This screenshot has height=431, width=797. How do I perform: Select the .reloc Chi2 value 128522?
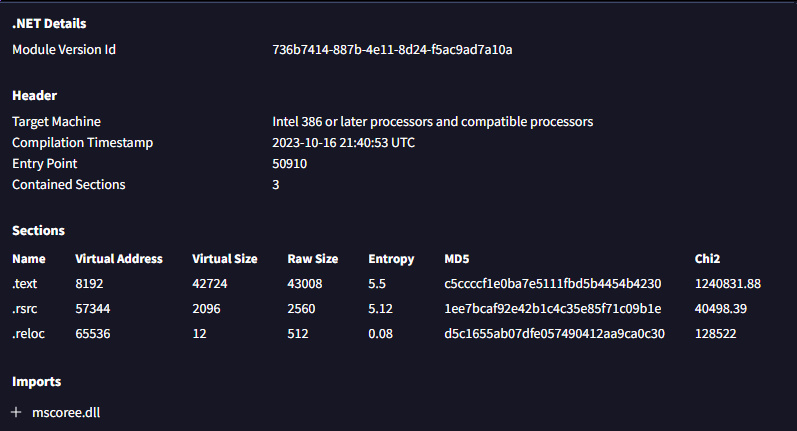[x=716, y=333]
